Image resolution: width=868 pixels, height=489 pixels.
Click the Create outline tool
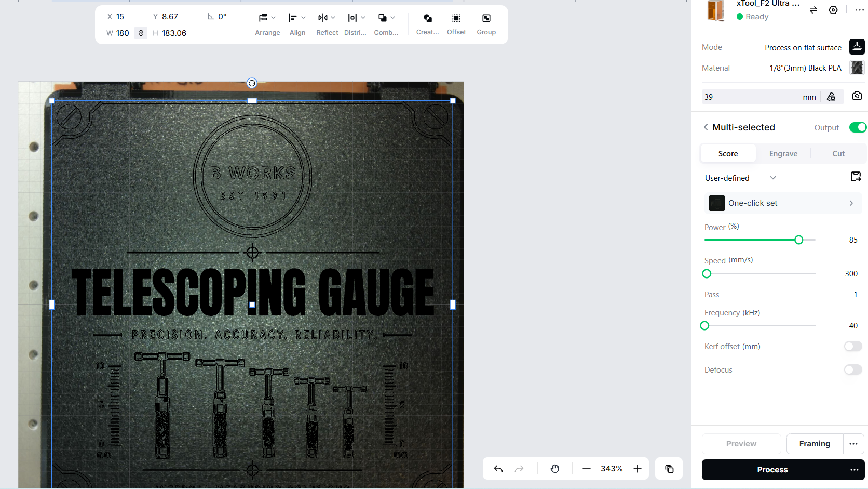[x=428, y=24]
